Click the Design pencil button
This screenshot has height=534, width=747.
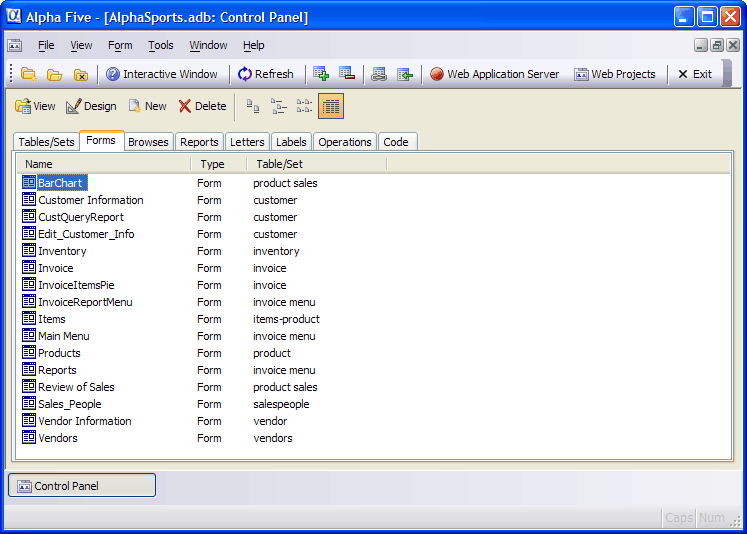[x=91, y=106]
